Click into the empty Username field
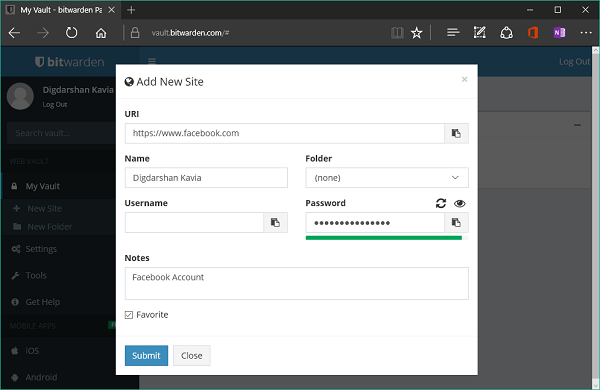600x390 pixels. [x=194, y=222]
